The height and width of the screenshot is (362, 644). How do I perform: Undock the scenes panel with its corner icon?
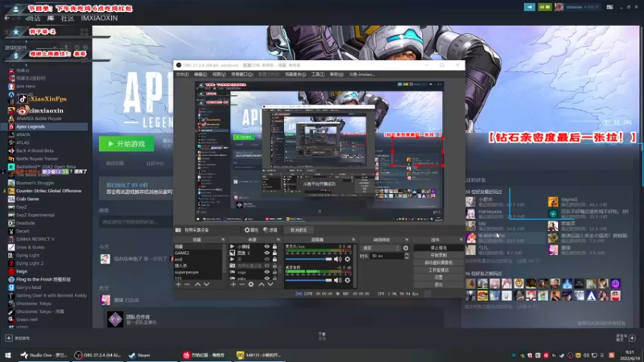pos(223,240)
